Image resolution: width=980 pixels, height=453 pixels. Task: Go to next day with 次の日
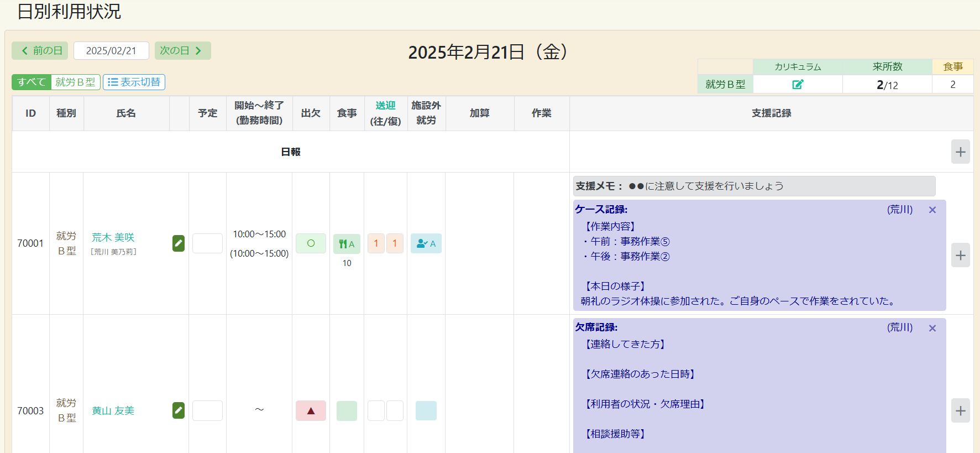[x=182, y=51]
